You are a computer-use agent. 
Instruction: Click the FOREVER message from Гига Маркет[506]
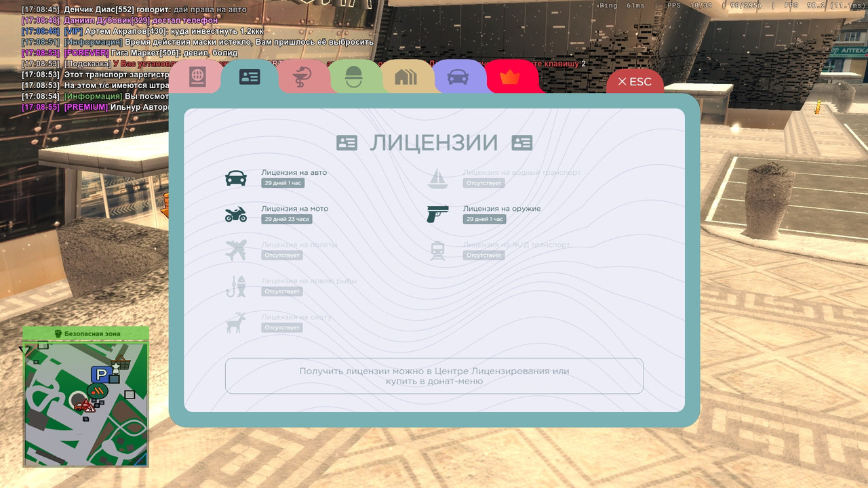130,53
